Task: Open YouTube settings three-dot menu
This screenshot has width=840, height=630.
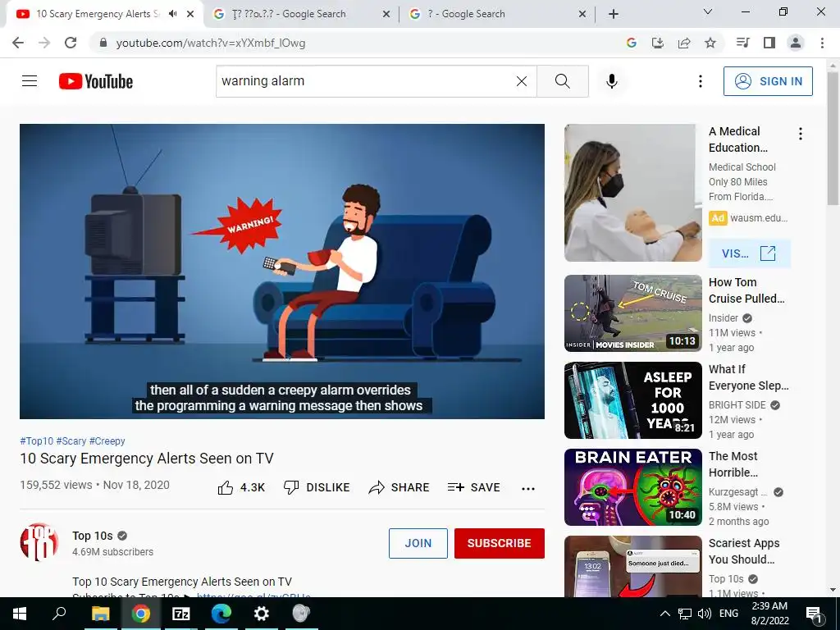Action: (x=701, y=81)
